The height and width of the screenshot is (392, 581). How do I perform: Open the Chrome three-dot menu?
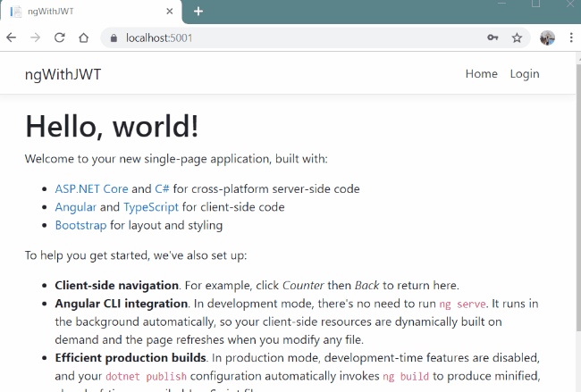pos(571,38)
